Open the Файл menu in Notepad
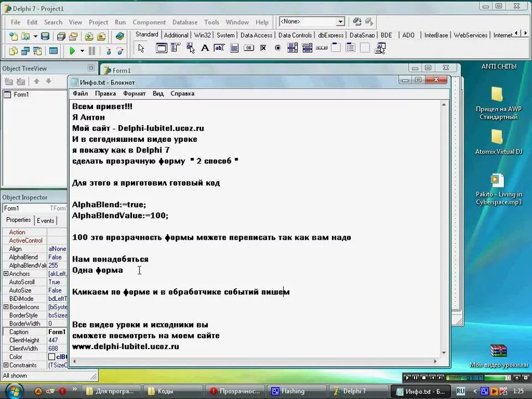Viewport: 532px width, 399px height. pos(80,93)
